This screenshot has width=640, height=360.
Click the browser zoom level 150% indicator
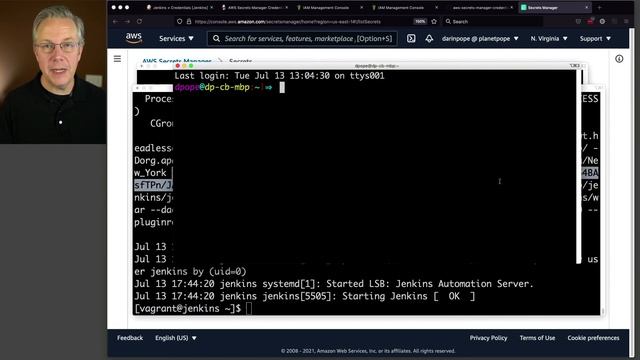point(420,21)
